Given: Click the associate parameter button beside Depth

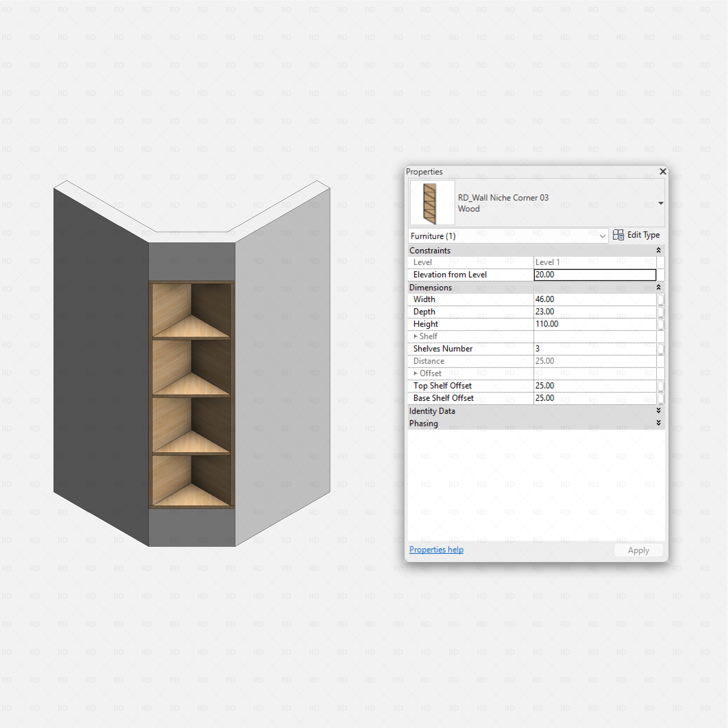Looking at the screenshot, I should (x=661, y=312).
